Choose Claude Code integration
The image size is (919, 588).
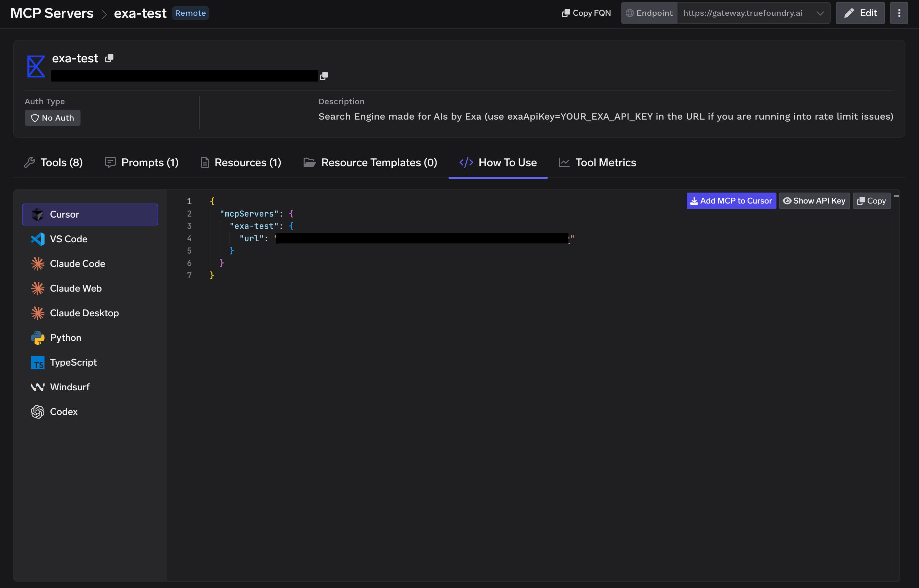[x=90, y=264]
